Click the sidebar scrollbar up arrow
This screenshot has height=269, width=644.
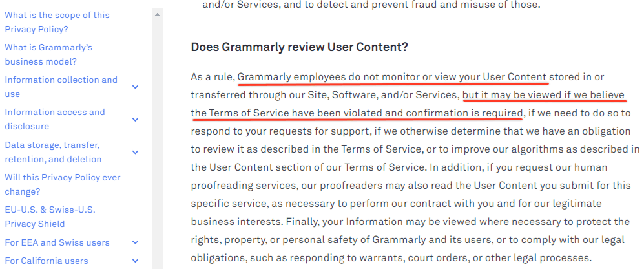(x=158, y=14)
